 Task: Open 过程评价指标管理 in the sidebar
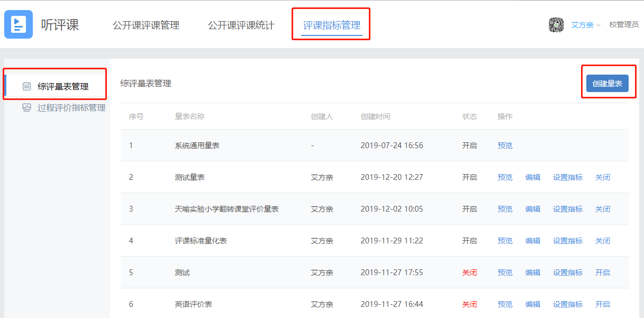click(71, 107)
